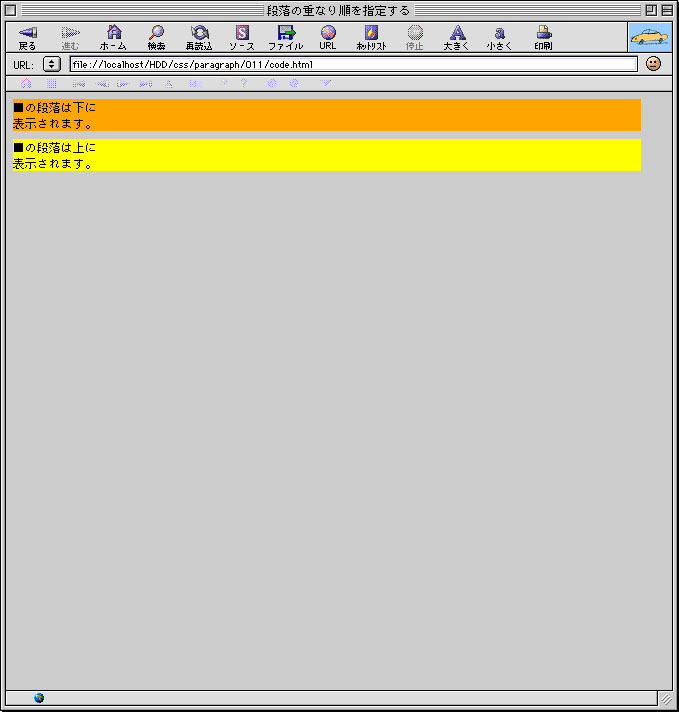Click the first-page link-toolbar icon

pos(79,84)
